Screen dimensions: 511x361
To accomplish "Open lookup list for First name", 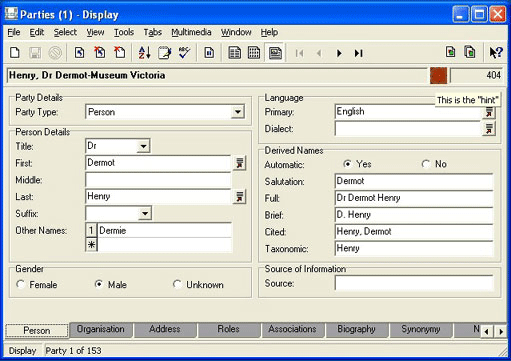I will [x=239, y=163].
